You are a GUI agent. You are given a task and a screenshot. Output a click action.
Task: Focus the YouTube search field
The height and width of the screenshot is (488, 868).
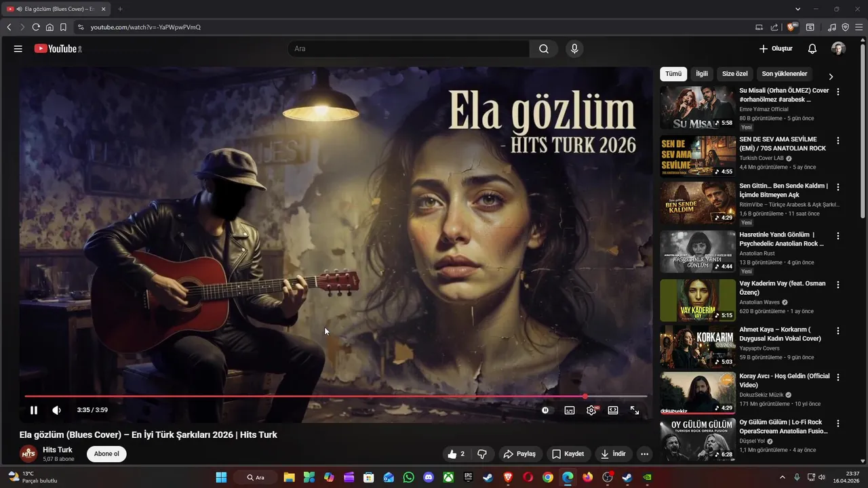click(410, 49)
